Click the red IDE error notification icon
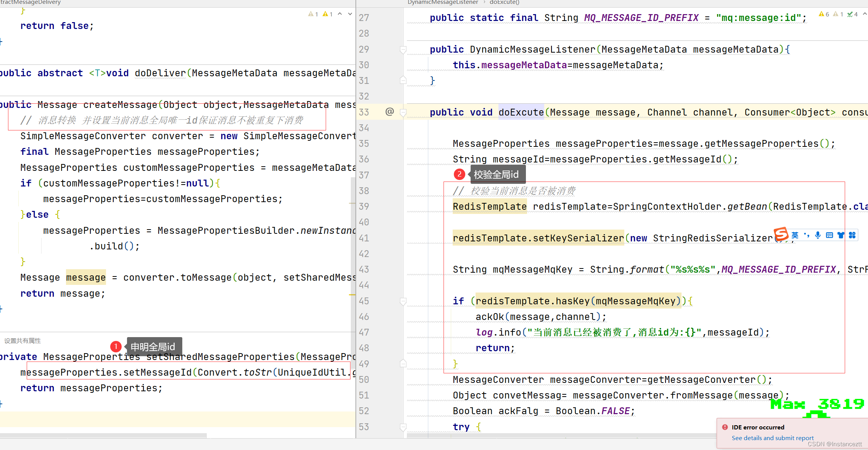Image resolution: width=868 pixels, height=450 pixels. (725, 427)
